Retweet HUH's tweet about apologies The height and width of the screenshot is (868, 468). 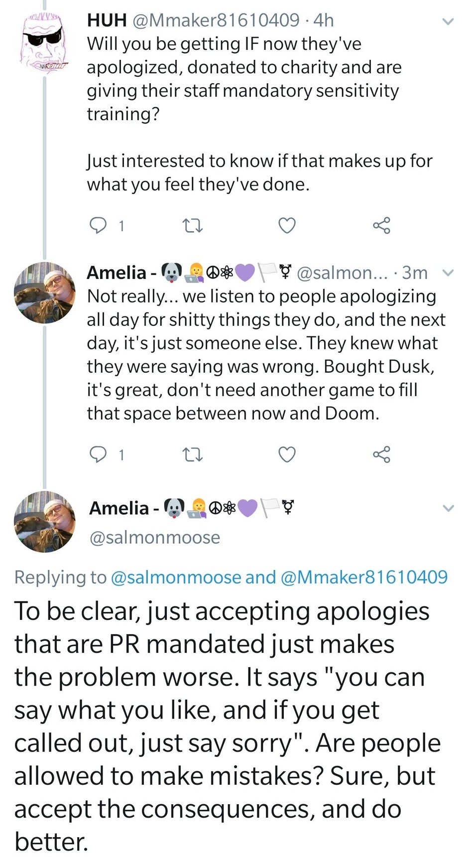pos(193,226)
